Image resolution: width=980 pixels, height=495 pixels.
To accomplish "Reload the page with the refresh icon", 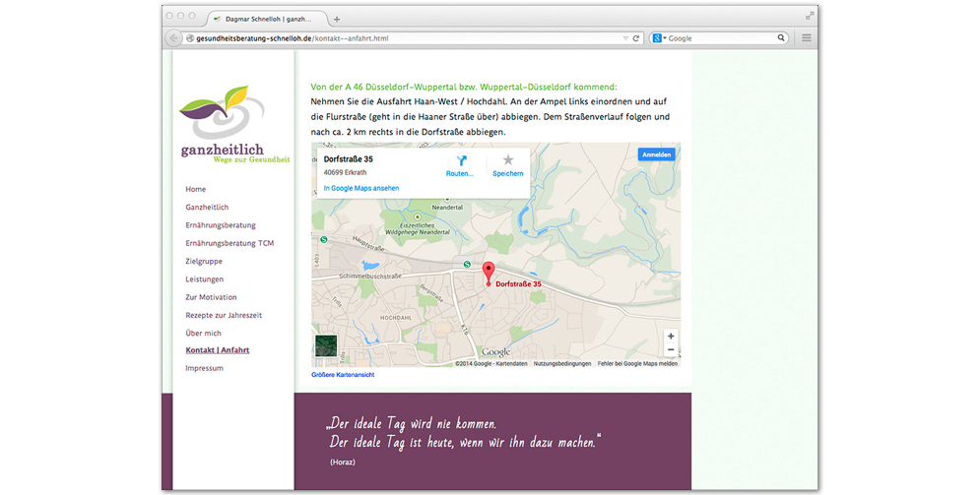I will pyautogui.click(x=636, y=38).
